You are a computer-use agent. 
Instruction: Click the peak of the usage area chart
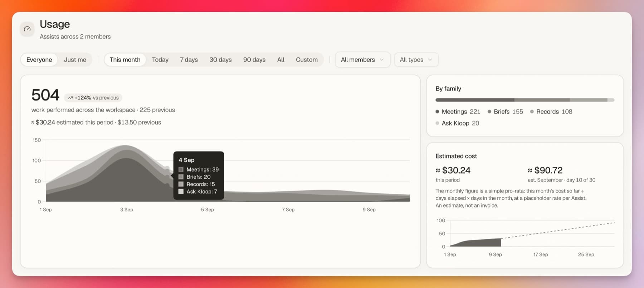pos(125,146)
